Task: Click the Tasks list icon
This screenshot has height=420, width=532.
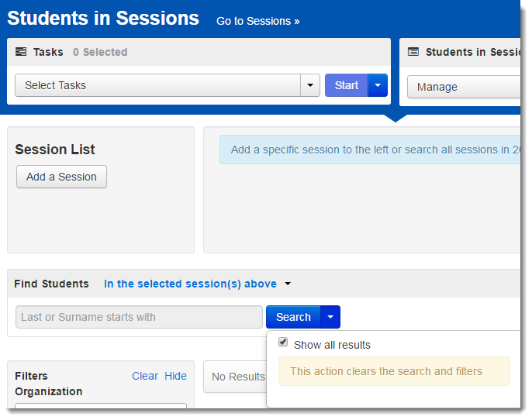Action: pos(21,52)
